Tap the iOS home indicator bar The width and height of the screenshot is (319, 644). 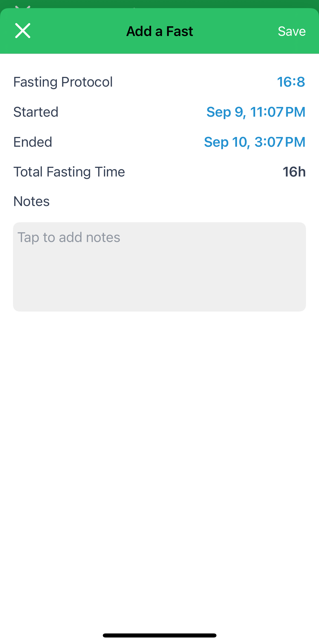point(160,635)
